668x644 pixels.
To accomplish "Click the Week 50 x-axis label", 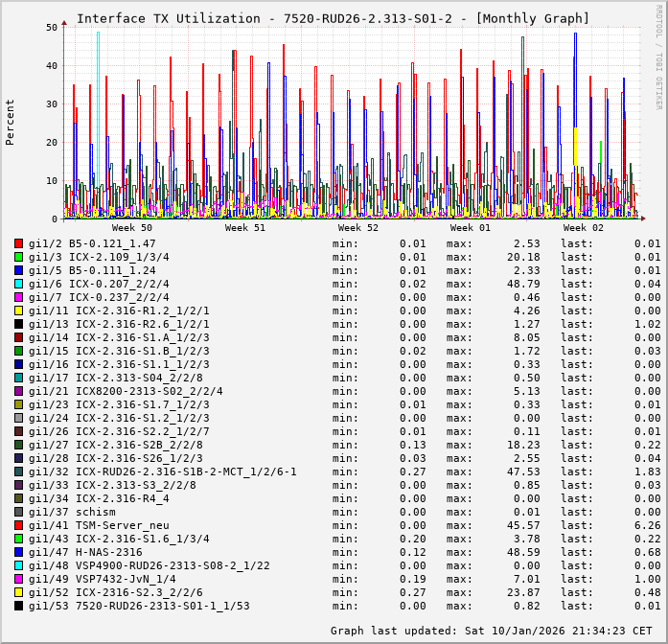I will pos(131,228).
